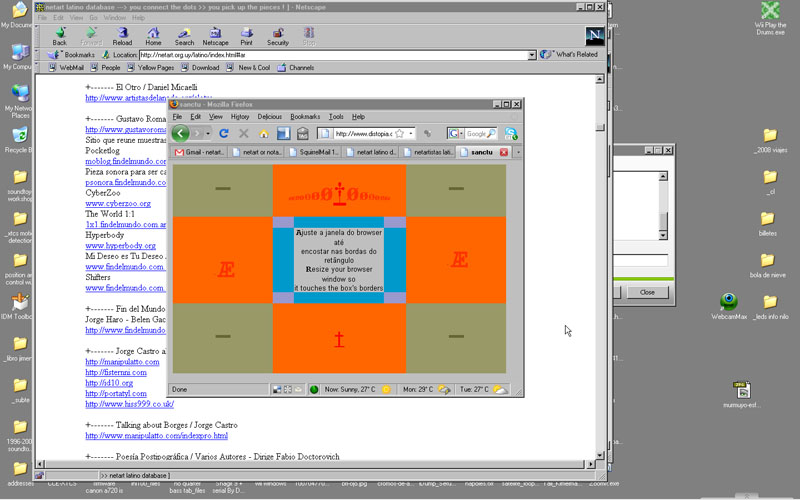Reload the page in Firefox
This screenshot has width=800, height=500.
(224, 133)
